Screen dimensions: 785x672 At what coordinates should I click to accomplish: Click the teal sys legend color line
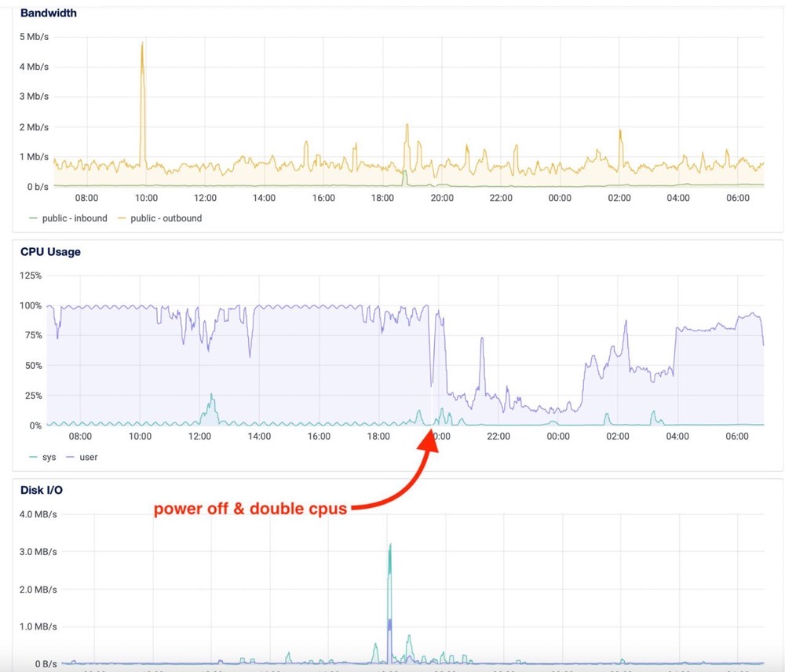click(33, 457)
